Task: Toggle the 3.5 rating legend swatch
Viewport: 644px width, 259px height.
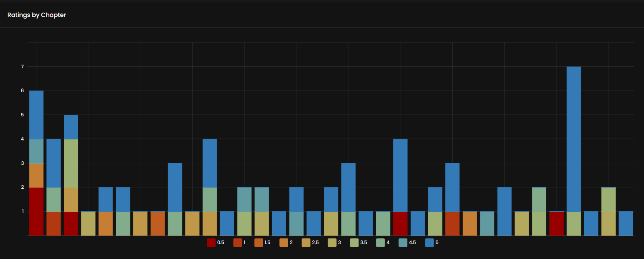Action: tap(354, 242)
